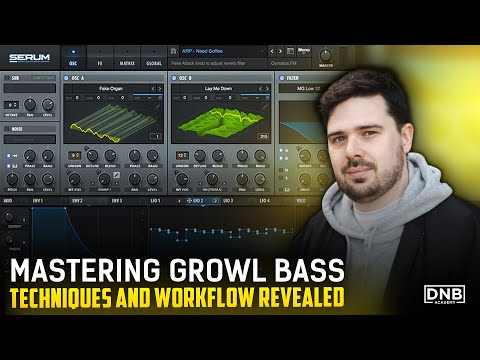The width and height of the screenshot is (480, 360).
Task: Toggle the SUB oscillator on
Action: pos(7,78)
